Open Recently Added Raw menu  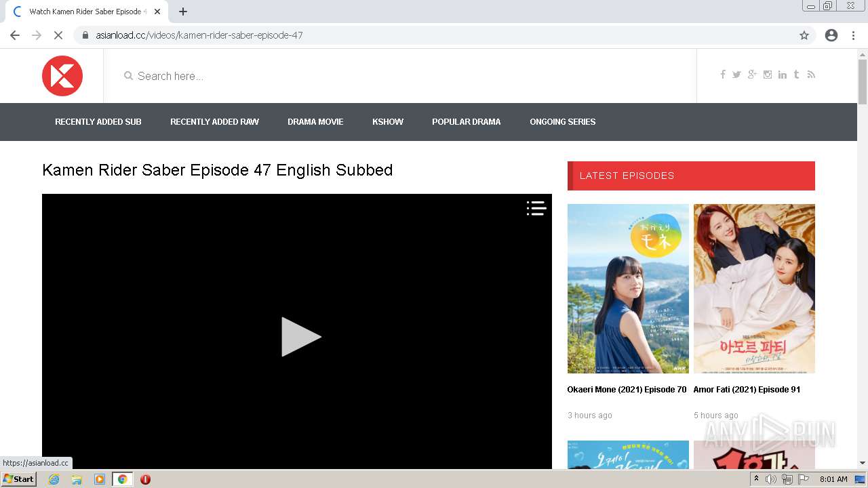point(214,122)
